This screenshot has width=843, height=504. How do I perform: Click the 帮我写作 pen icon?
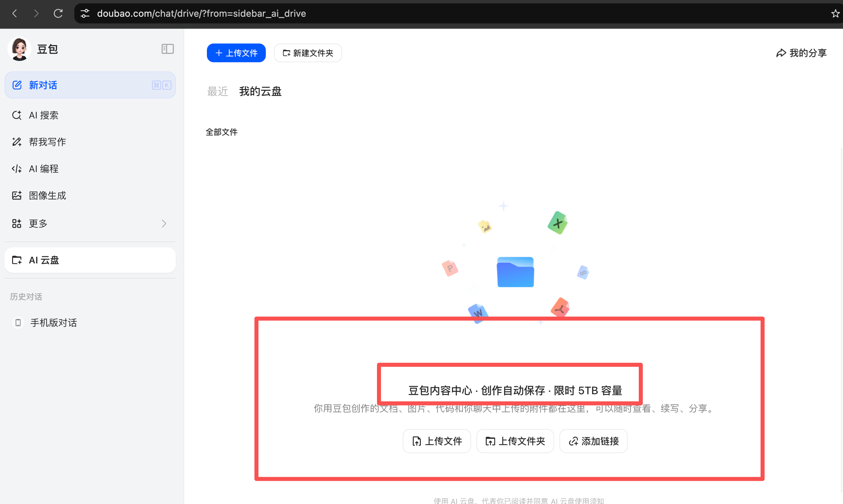[17, 142]
